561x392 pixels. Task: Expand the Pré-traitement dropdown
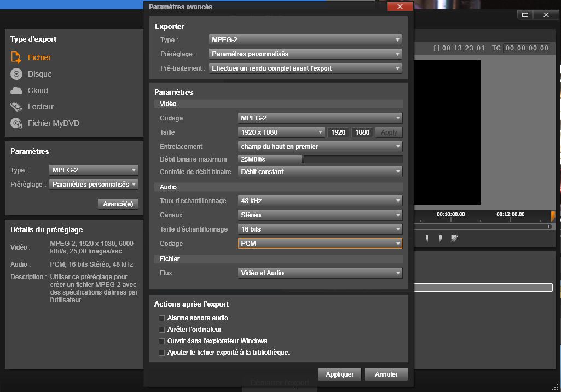(305, 68)
